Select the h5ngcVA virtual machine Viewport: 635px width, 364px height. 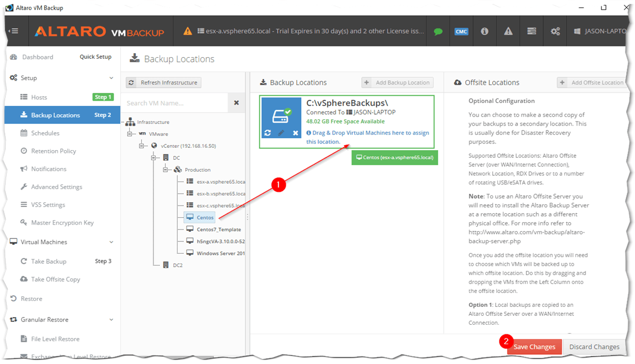(x=221, y=241)
